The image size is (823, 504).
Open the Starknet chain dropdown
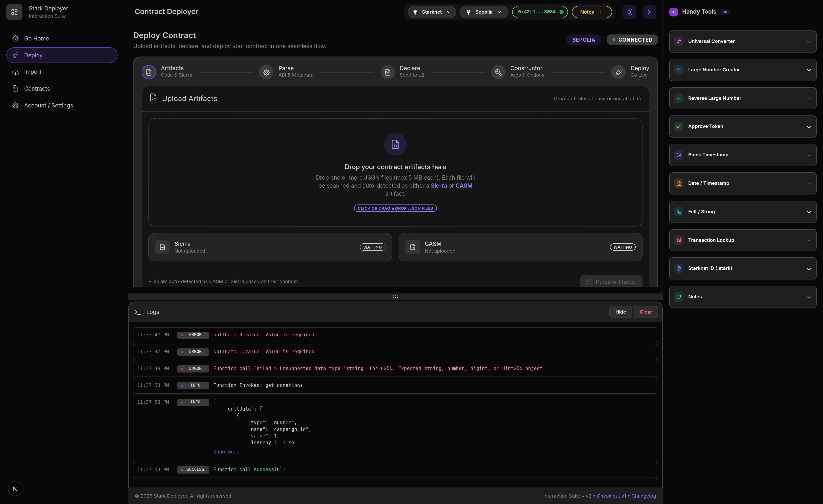[432, 12]
